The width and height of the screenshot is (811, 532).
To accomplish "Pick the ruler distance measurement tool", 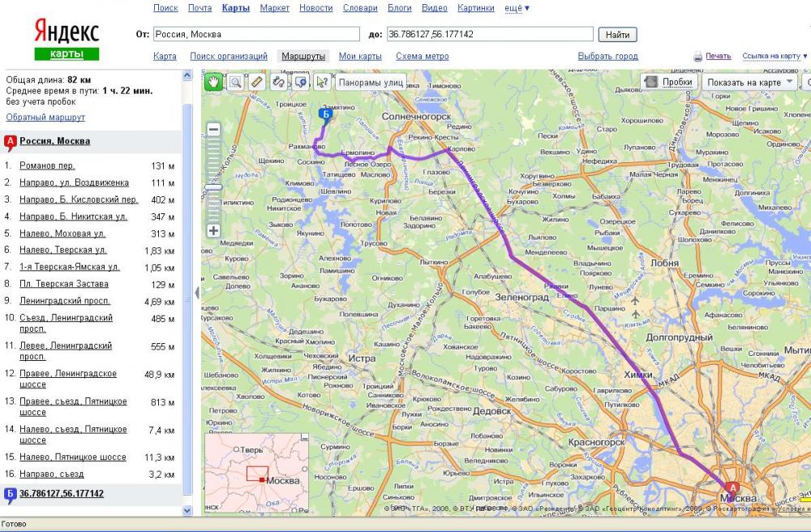I will tap(257, 82).
